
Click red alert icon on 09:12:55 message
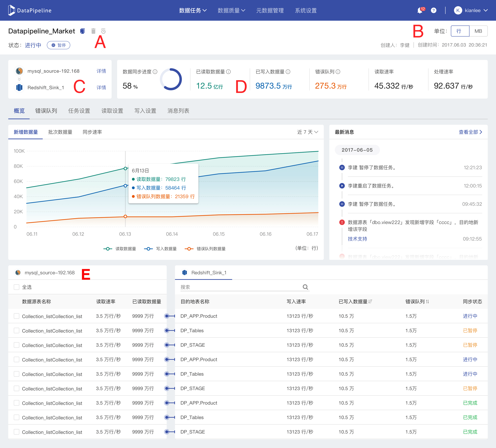click(342, 222)
